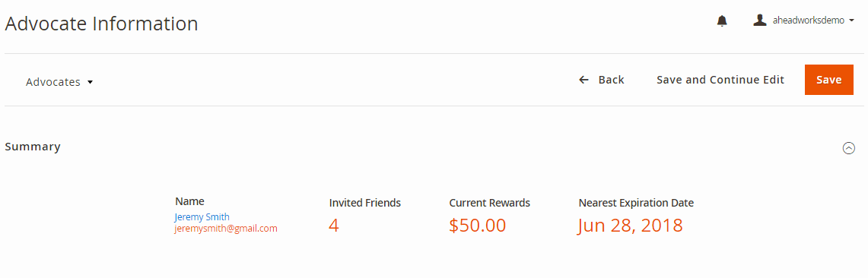The width and height of the screenshot is (868, 278).
Task: Expand the aheadworksdemo account menu
Action: coord(804,21)
